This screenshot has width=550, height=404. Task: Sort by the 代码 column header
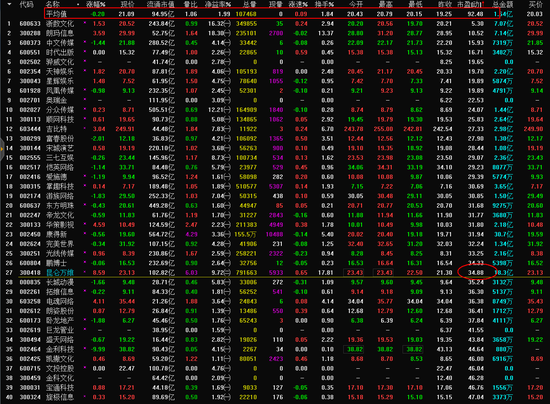pos(27,4)
